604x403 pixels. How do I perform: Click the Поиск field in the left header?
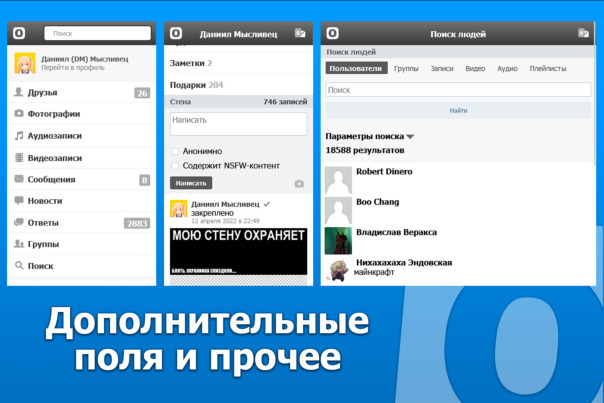click(x=97, y=33)
